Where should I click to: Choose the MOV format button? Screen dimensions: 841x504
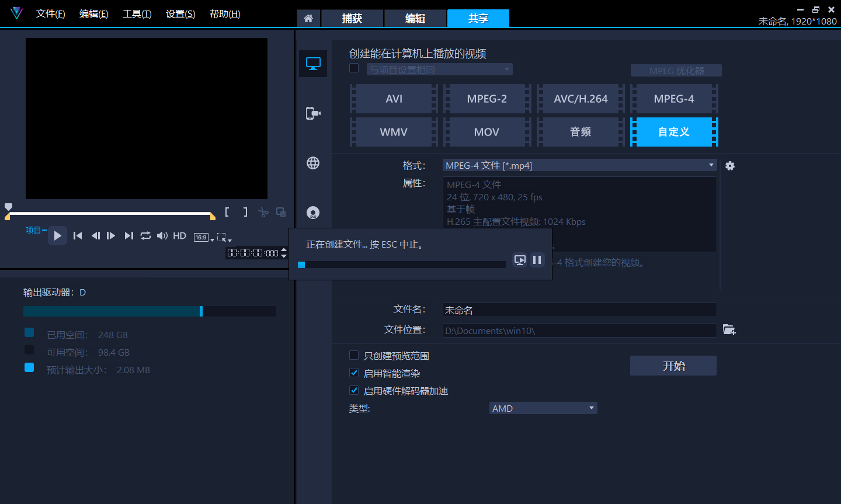pyautogui.click(x=487, y=132)
